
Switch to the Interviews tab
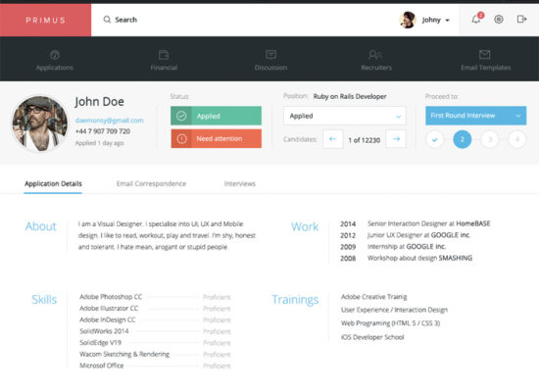click(239, 183)
